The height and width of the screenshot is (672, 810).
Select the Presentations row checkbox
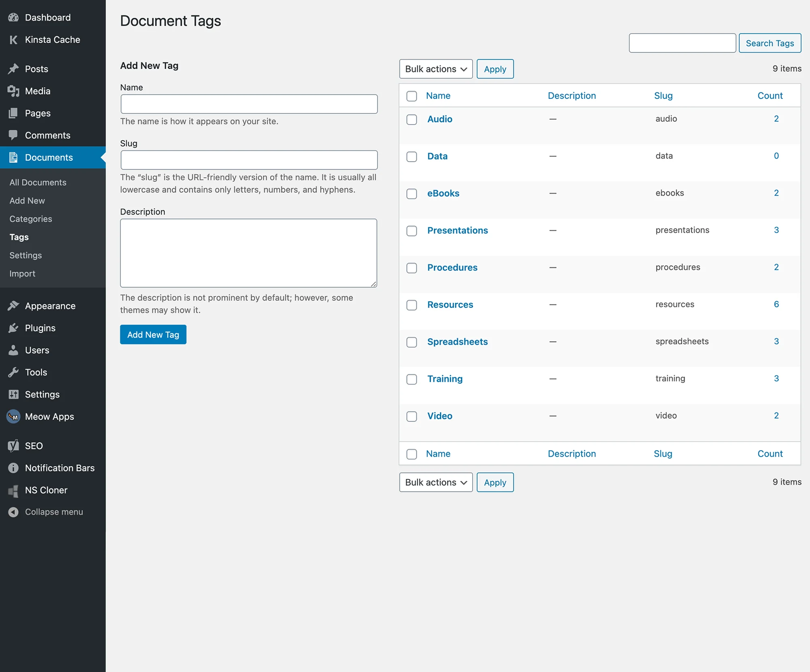point(411,231)
